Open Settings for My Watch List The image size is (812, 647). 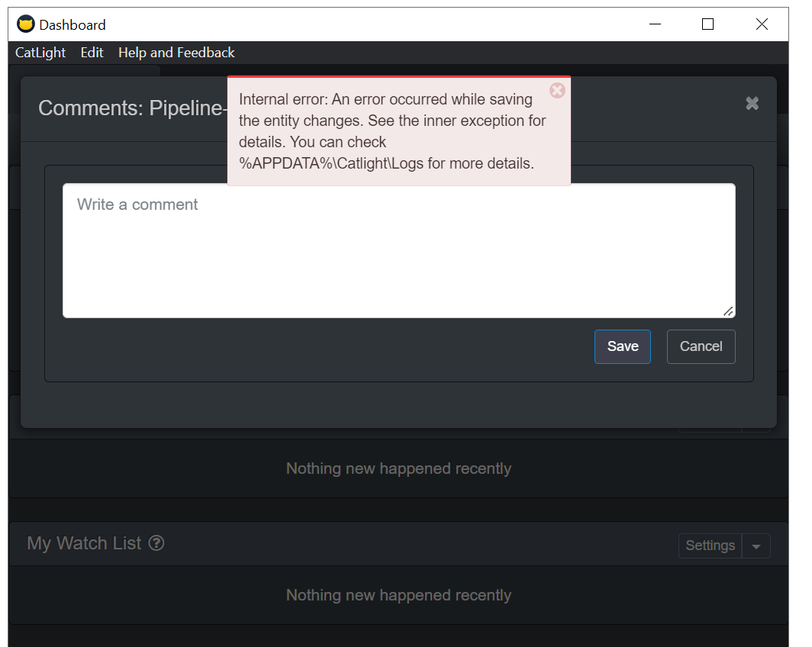pos(710,546)
